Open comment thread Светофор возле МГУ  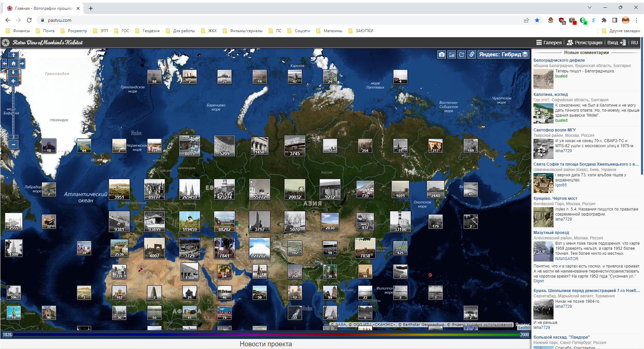[555, 130]
